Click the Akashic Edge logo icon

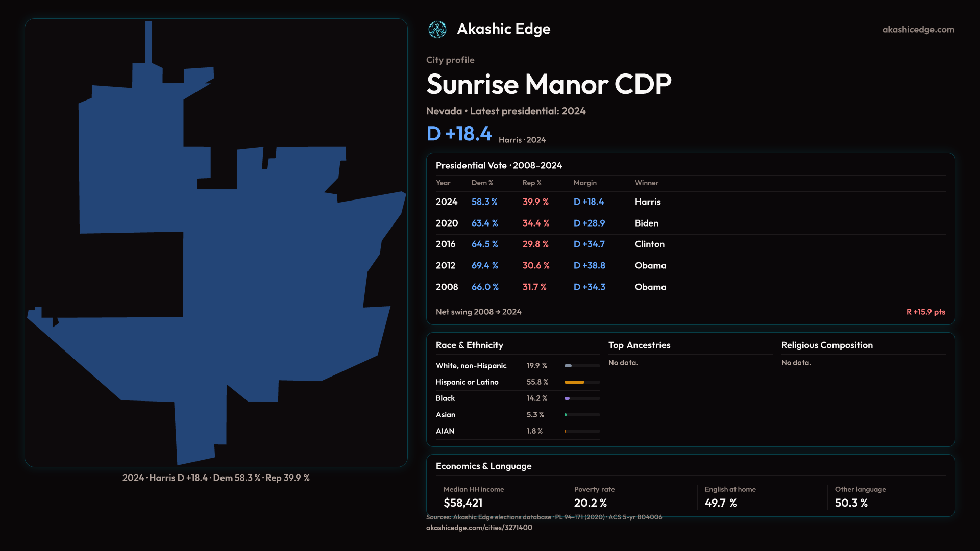click(x=437, y=30)
